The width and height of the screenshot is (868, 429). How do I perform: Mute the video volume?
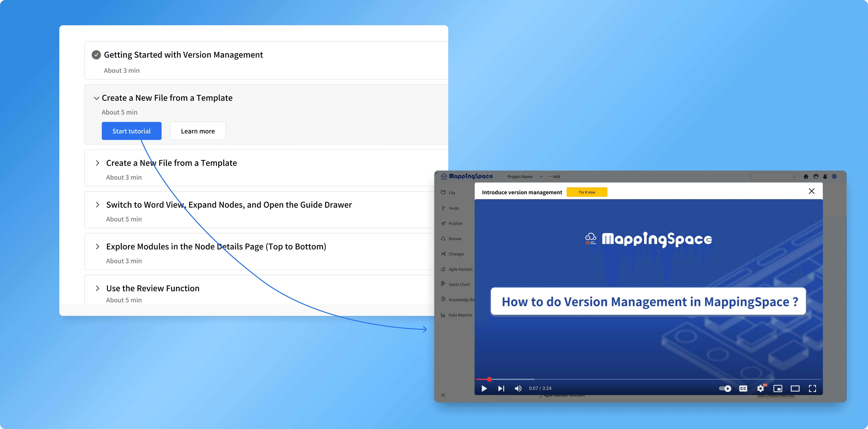[518, 389]
